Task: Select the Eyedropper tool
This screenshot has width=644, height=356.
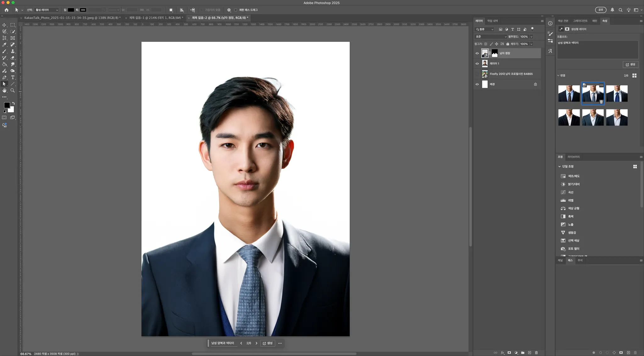Action: [4, 45]
